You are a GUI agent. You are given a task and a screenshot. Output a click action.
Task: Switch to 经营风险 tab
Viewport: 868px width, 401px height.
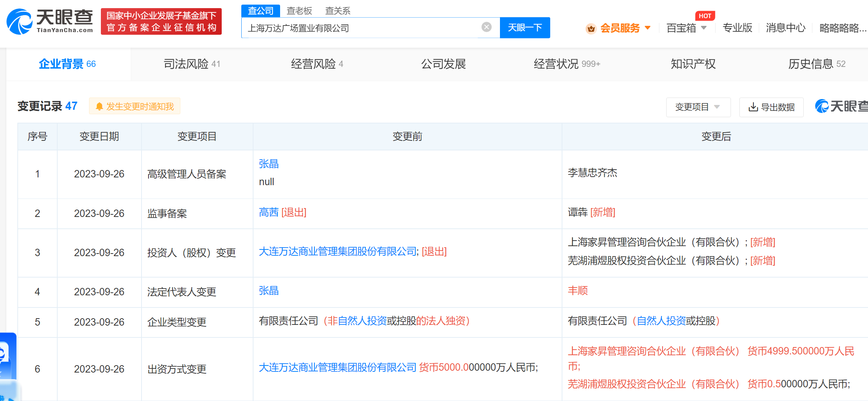(317, 64)
